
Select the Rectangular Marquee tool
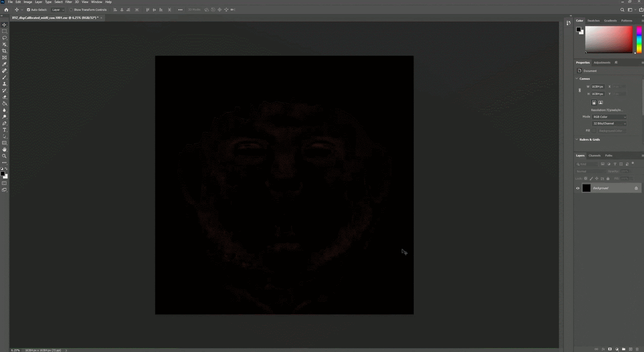tap(4, 31)
